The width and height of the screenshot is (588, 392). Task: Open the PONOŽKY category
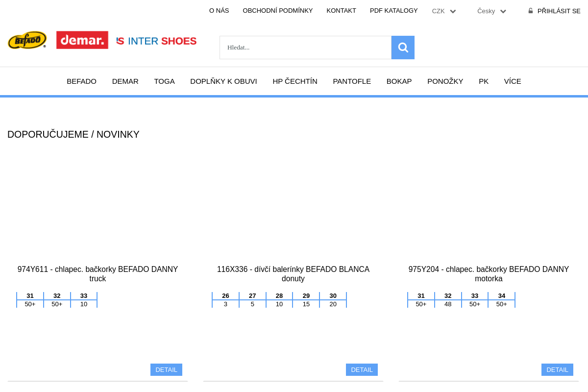[x=445, y=81]
